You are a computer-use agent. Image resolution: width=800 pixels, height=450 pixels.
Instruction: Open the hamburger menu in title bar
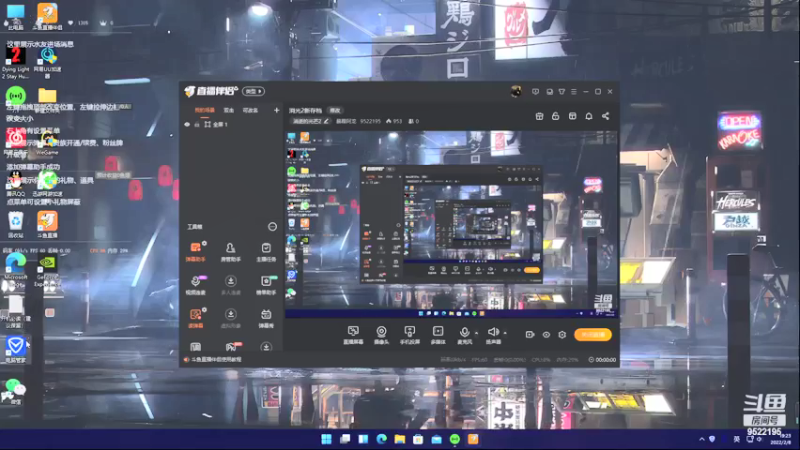pyautogui.click(x=573, y=92)
